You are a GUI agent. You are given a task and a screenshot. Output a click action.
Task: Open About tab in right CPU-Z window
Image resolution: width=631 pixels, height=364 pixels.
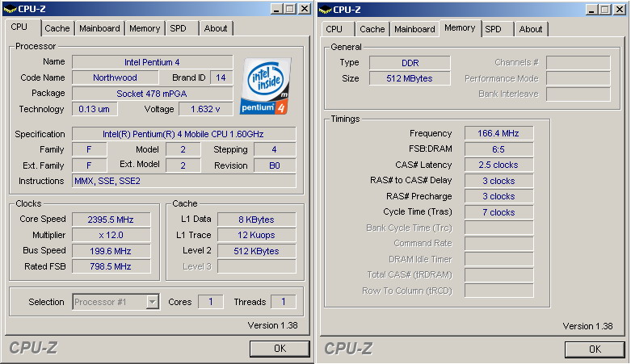click(530, 29)
